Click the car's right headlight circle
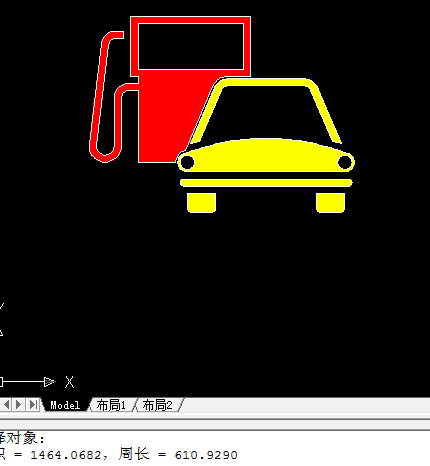430x466 pixels. point(345,162)
